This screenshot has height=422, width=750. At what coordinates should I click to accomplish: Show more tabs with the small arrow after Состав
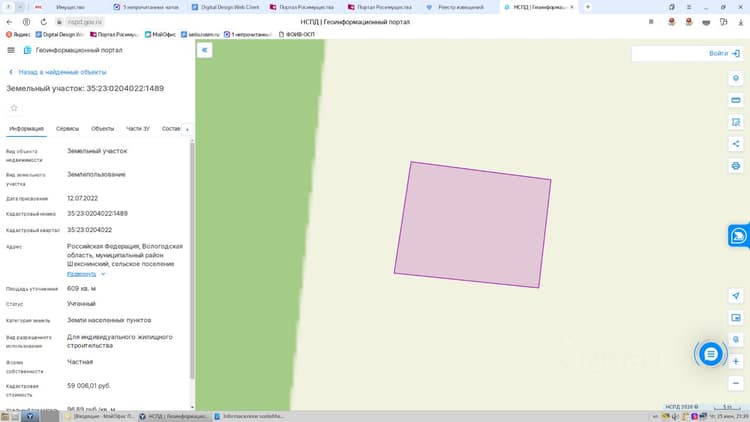pyautogui.click(x=187, y=130)
